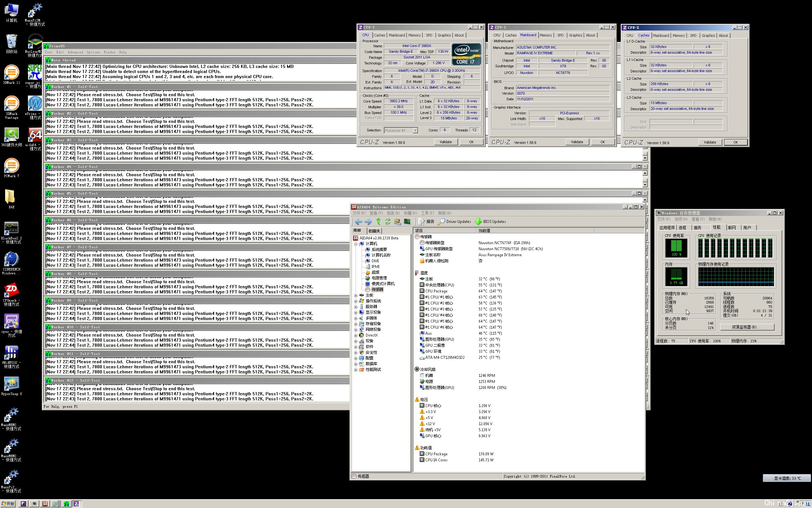This screenshot has width=812, height=508.
Task: Click Prime95 icon in the taskbar
Action: [x=66, y=504]
